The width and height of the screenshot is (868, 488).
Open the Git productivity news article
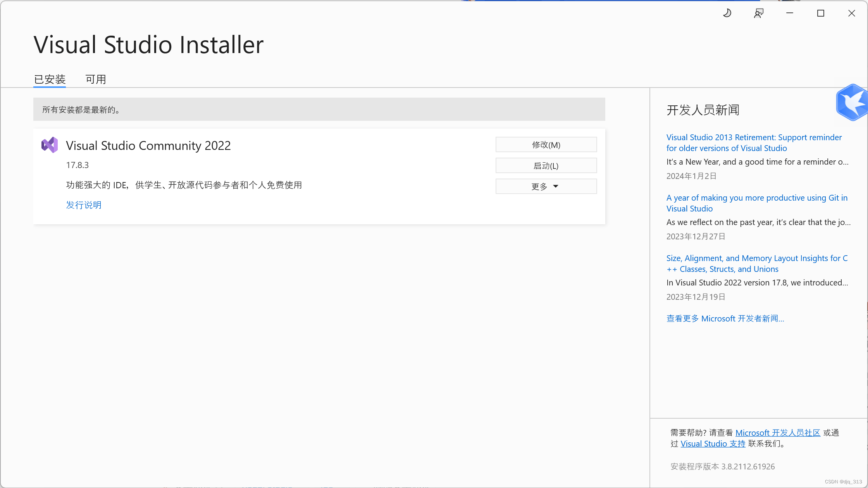pos(757,203)
